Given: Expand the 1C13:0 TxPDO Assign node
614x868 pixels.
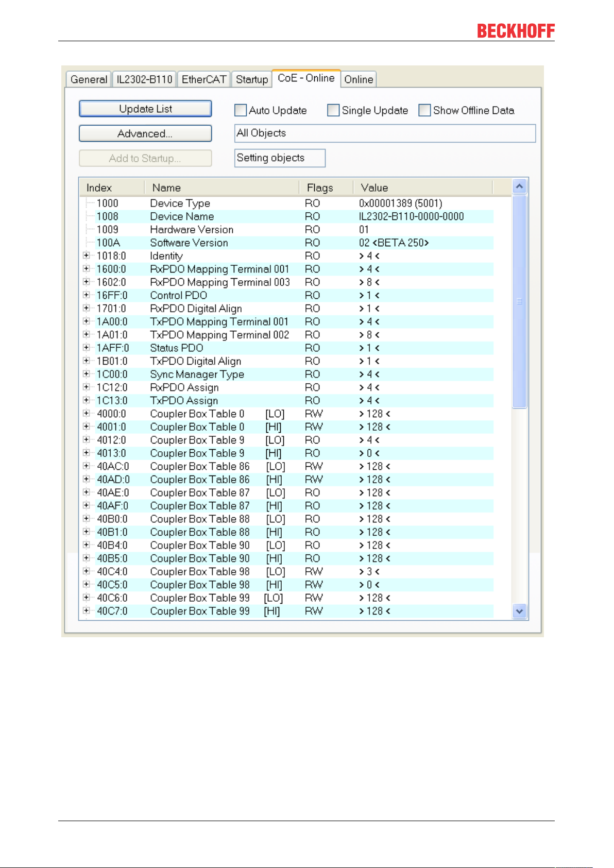Looking at the screenshot, I should click(86, 400).
